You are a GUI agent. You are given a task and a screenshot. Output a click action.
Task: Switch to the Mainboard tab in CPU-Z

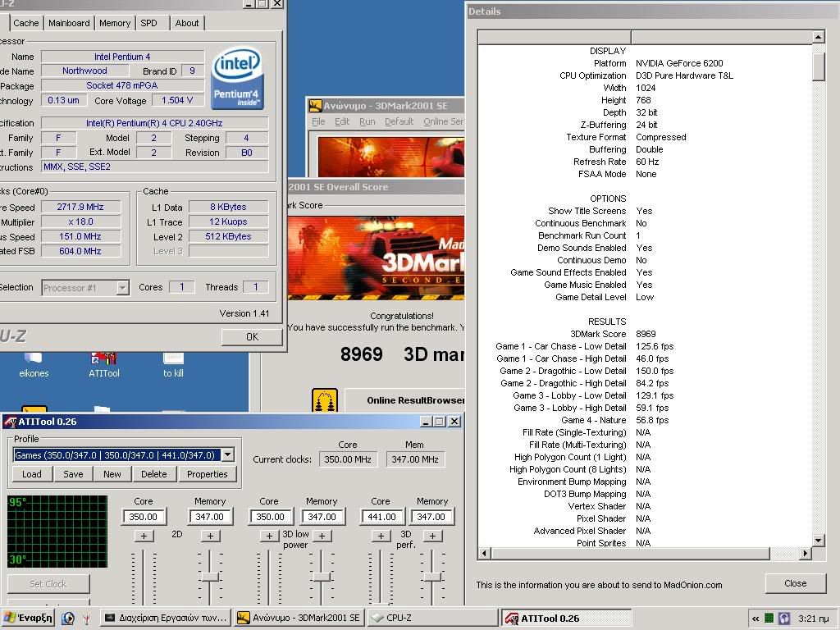tap(69, 23)
